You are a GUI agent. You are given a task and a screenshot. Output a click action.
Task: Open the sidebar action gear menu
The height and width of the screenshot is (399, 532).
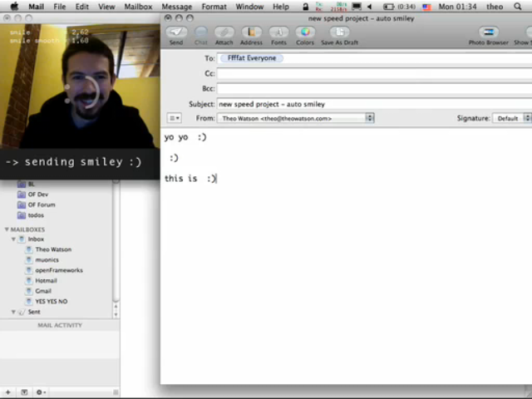point(41,392)
